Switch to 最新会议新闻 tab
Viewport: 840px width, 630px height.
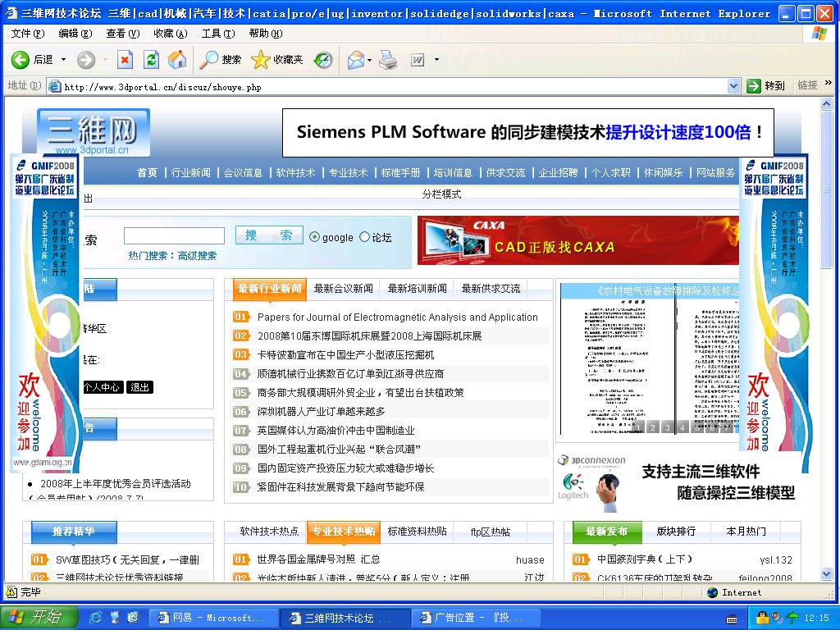click(344, 288)
